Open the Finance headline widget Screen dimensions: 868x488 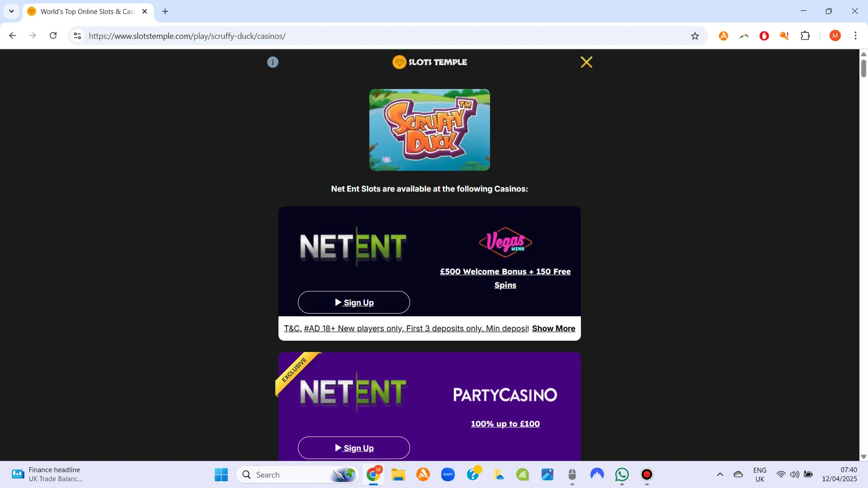click(47, 474)
